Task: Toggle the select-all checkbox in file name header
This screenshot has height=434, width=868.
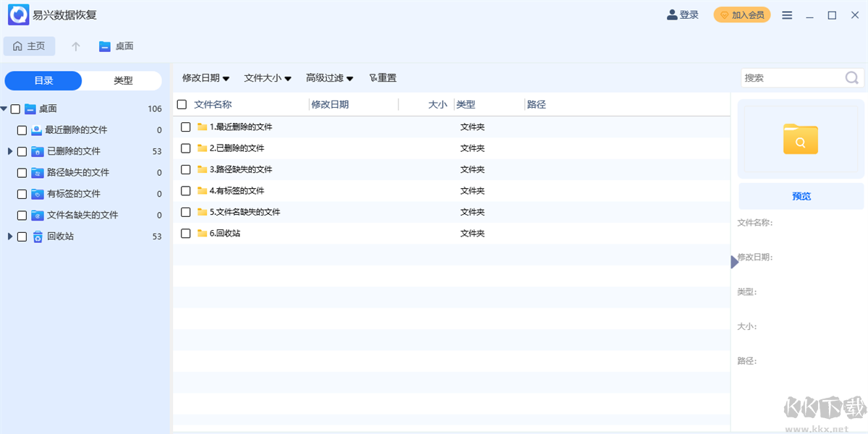Action: 182,104
